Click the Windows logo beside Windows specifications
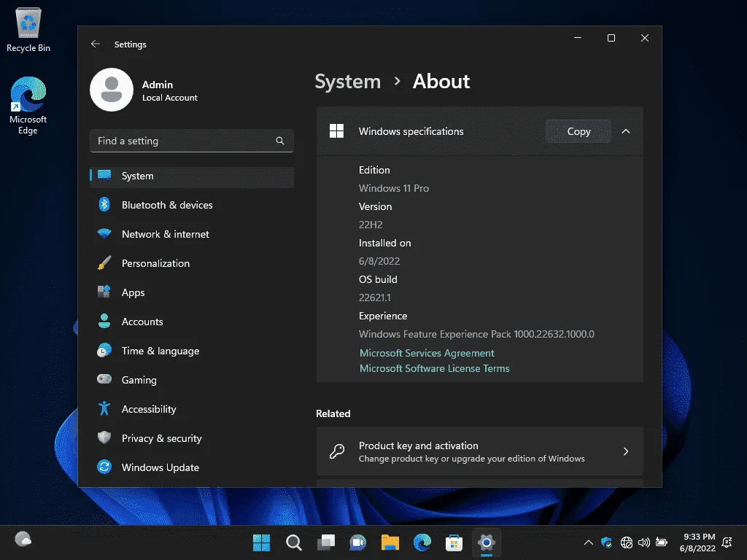 (336, 131)
